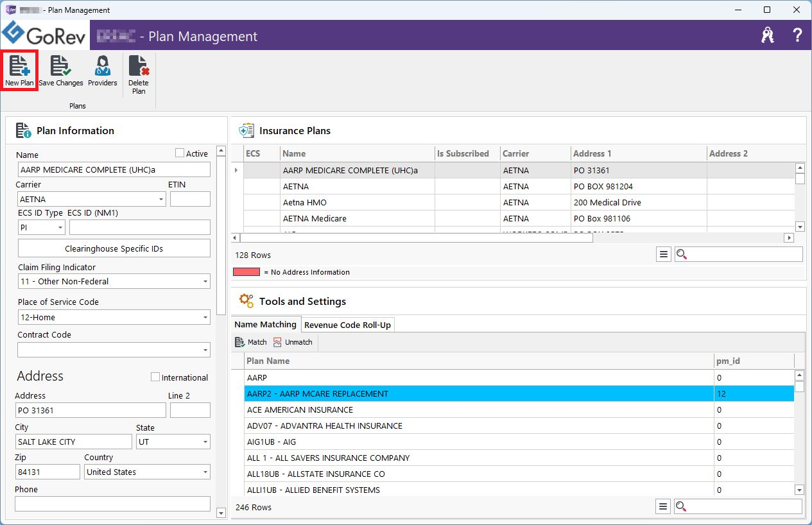Viewport: 812px width, 525px height.
Task: Click the Phone input field
Action: tap(112, 504)
